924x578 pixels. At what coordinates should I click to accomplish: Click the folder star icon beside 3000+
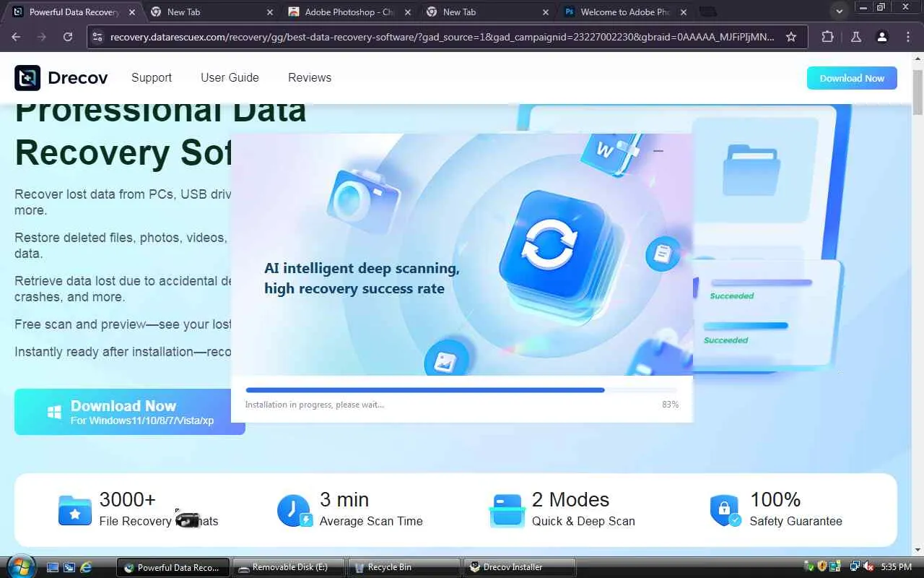(x=75, y=510)
